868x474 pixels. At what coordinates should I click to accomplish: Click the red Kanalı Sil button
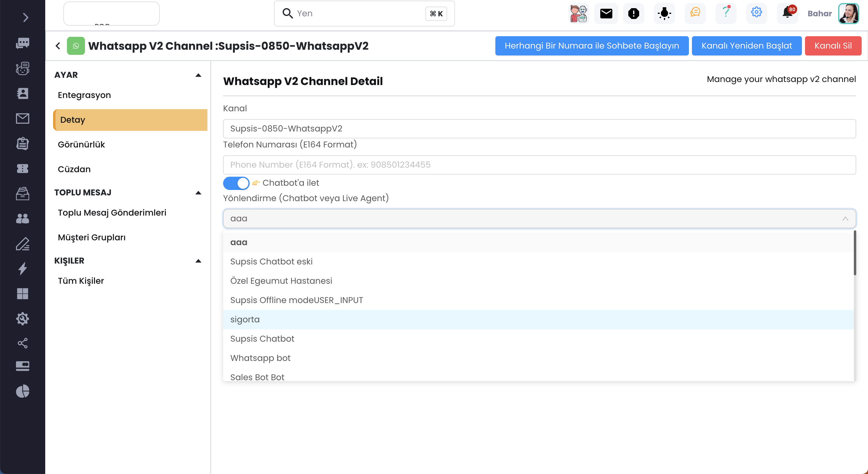click(833, 46)
